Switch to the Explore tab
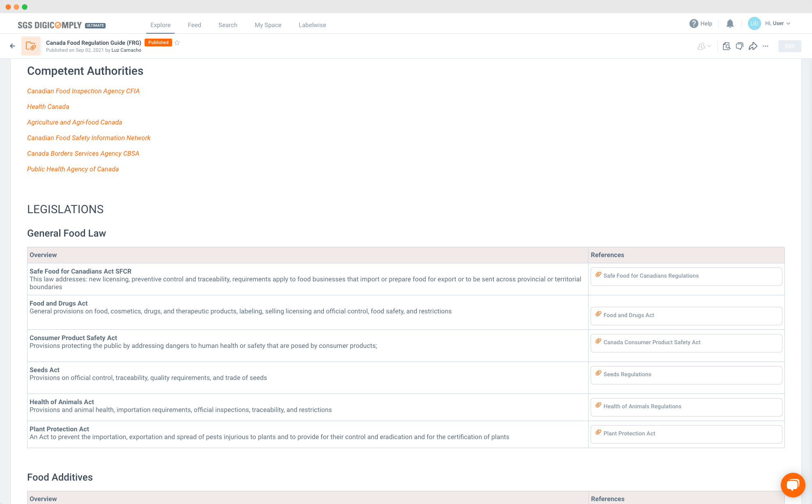 [x=160, y=25]
